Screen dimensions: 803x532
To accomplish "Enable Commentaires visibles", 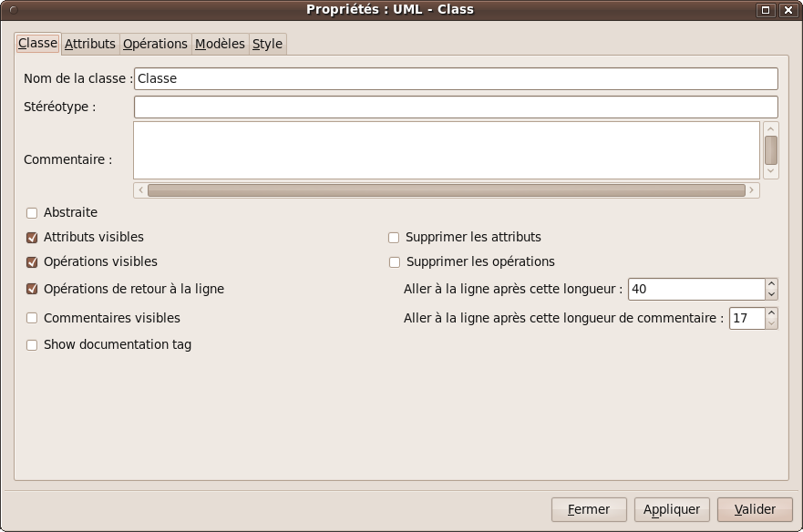I will (32, 319).
